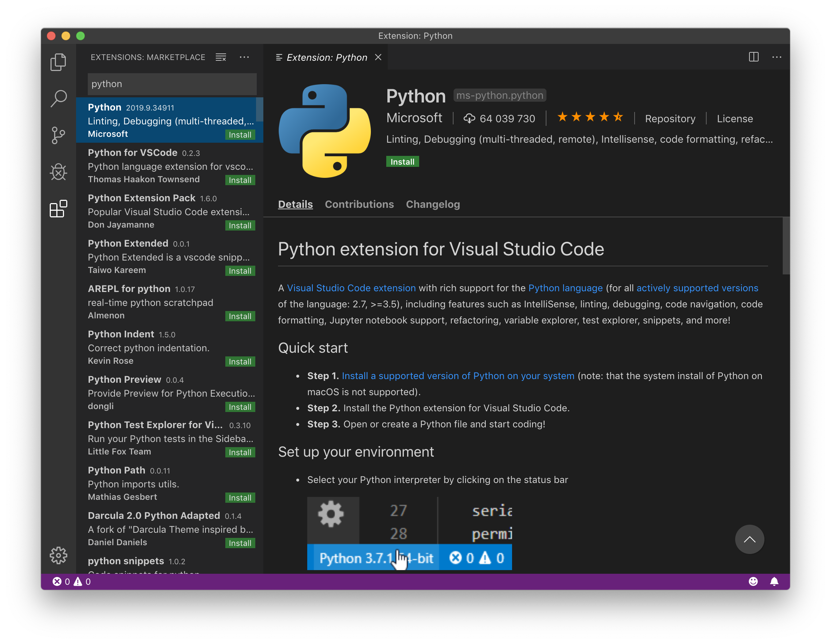Click the python search input field

coord(172,84)
